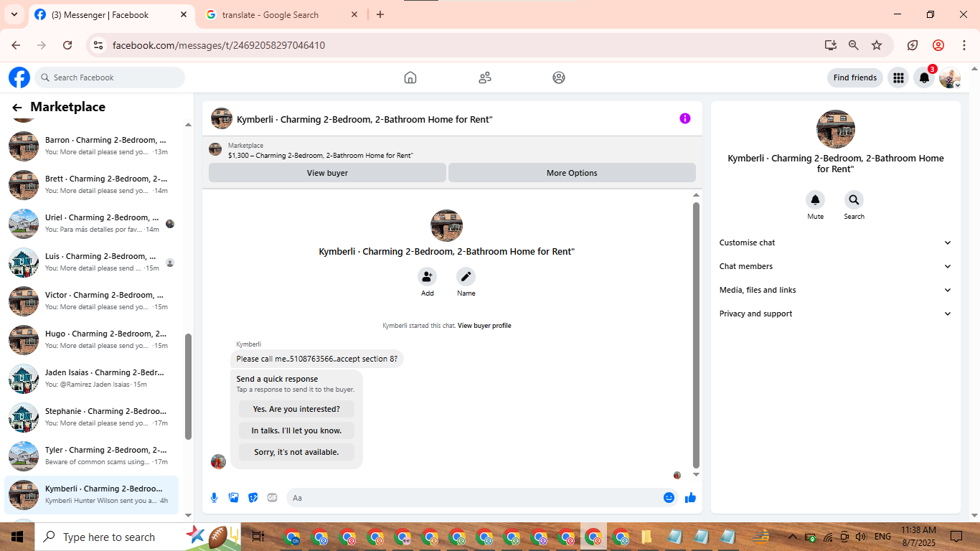
Task: Open the Stephanie conversation
Action: (x=92, y=417)
